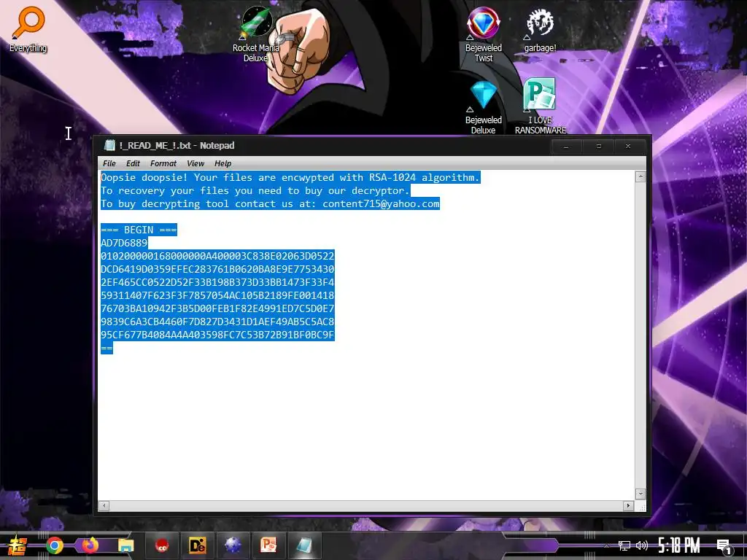Image resolution: width=747 pixels, height=560 pixels.
Task: Click hex line starting with 95CF677B
Action: point(217,335)
